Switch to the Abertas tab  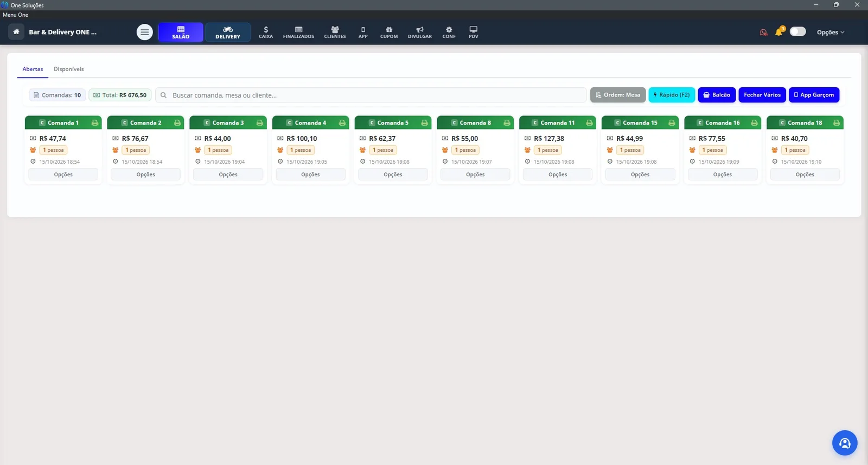pos(33,69)
